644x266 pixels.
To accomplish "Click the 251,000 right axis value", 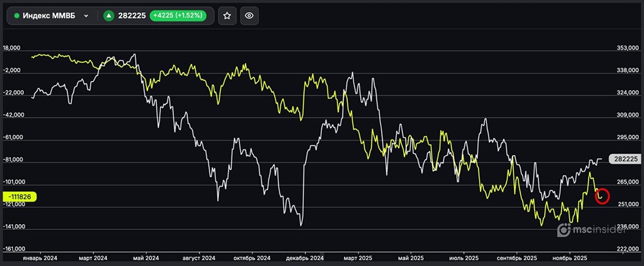I will click(627, 204).
